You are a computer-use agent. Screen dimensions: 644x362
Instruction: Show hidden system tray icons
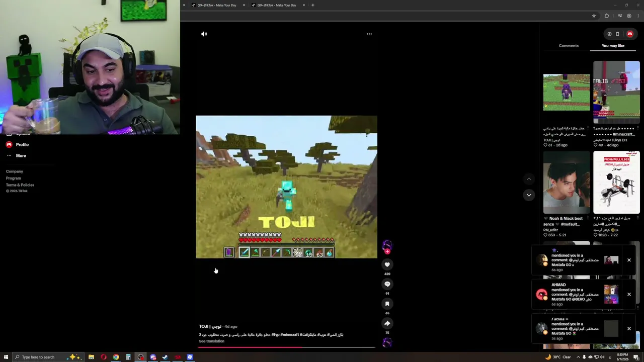tap(578, 357)
